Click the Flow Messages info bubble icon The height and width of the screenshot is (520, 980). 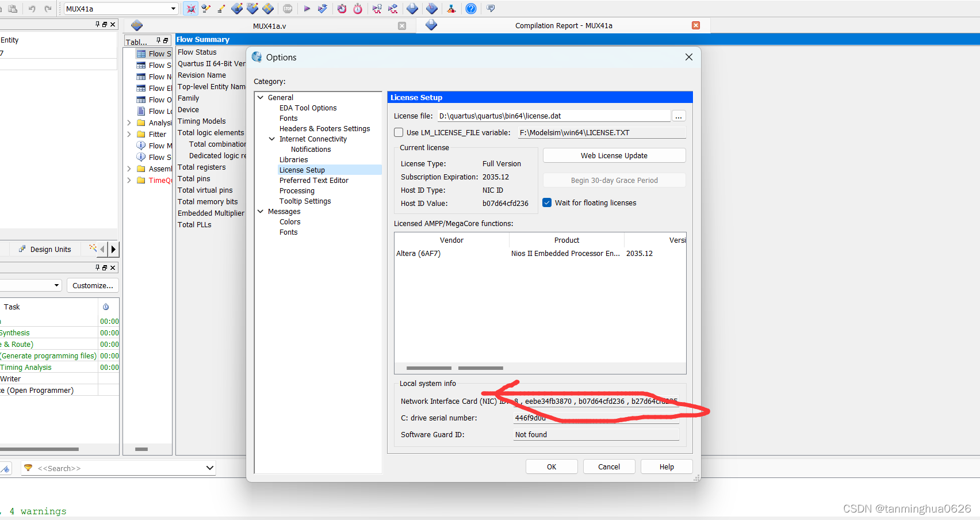[141, 146]
